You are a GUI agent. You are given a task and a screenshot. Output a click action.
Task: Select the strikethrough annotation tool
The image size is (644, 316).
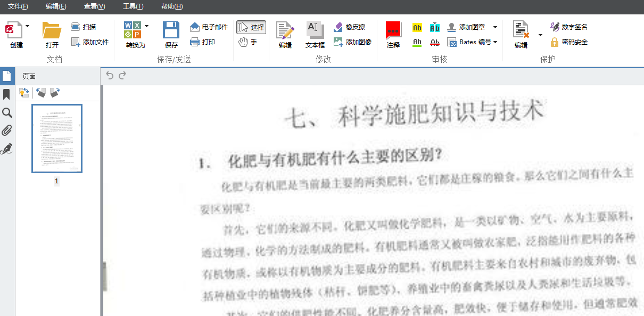click(x=435, y=42)
